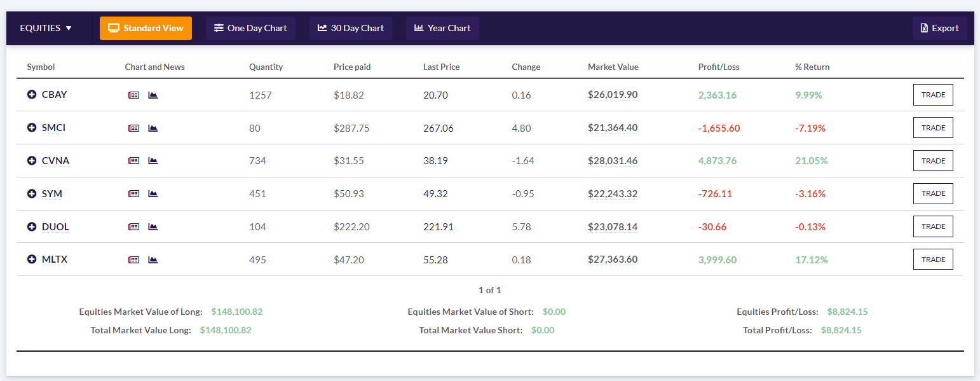This screenshot has height=381, width=980.
Task: Click SYM market value $22,243.32
Action: pyautogui.click(x=613, y=193)
